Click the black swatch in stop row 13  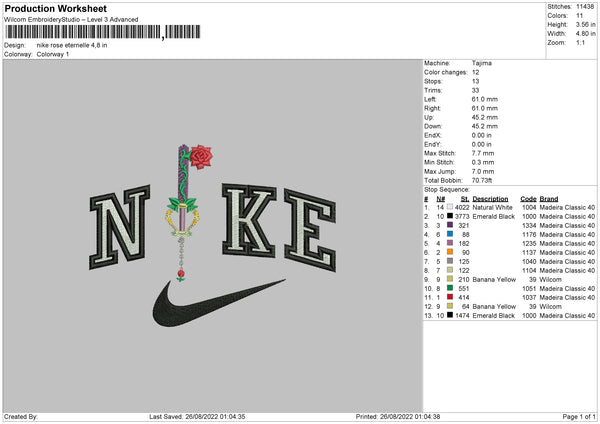pyautogui.click(x=450, y=315)
